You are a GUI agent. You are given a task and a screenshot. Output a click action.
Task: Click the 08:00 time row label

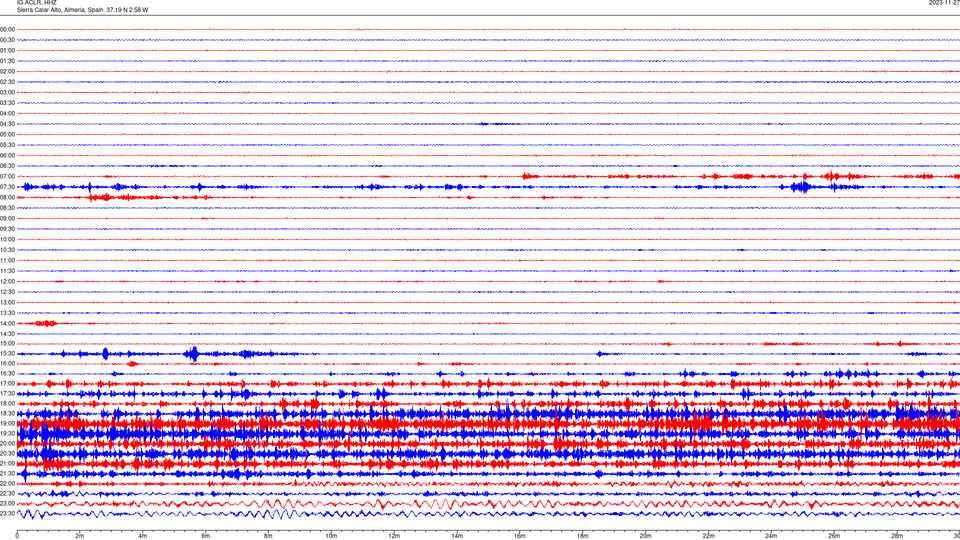coord(7,197)
